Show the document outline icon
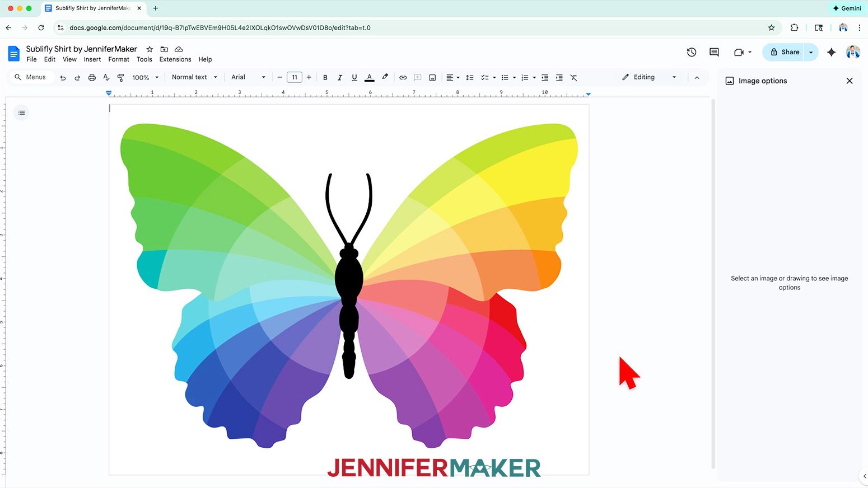Image resolution: width=868 pixels, height=488 pixels. point(21,112)
